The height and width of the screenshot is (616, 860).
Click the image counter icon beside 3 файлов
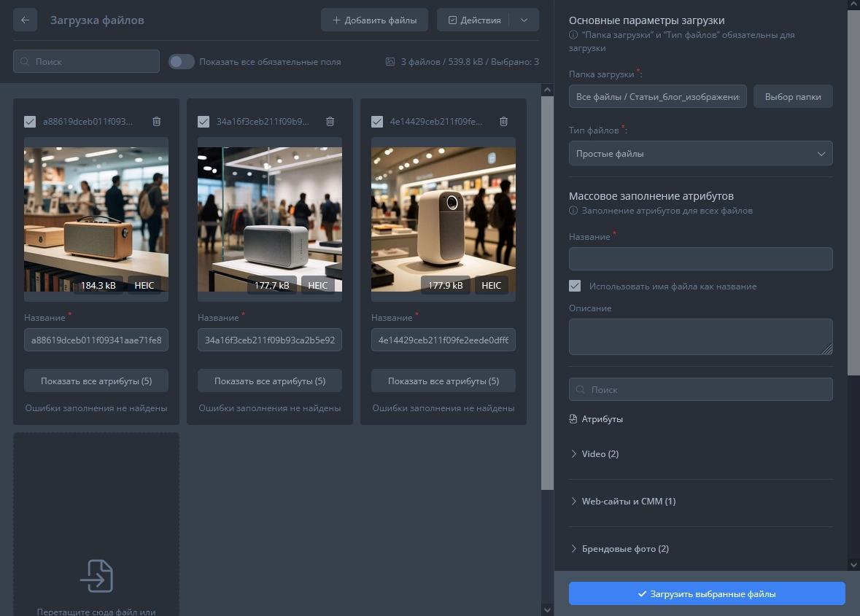pos(390,62)
